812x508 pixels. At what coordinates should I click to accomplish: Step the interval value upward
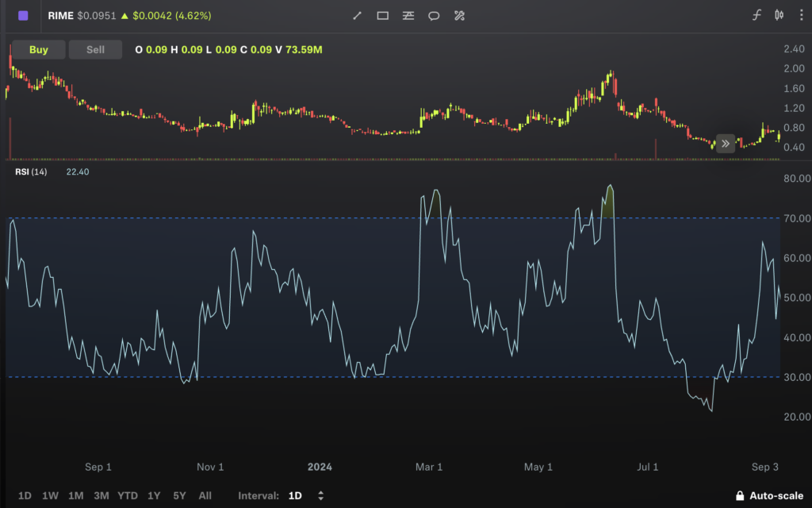click(x=320, y=492)
